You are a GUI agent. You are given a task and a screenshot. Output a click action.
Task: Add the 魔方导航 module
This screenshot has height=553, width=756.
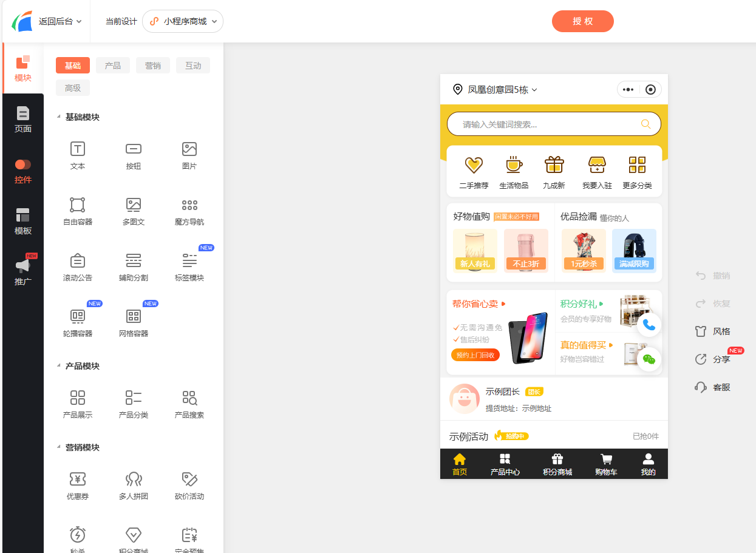189,212
